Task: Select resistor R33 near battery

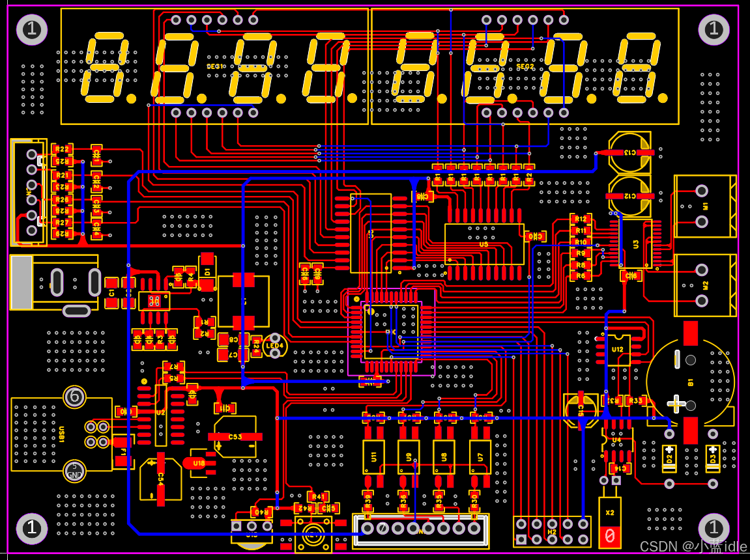Action: [635, 400]
